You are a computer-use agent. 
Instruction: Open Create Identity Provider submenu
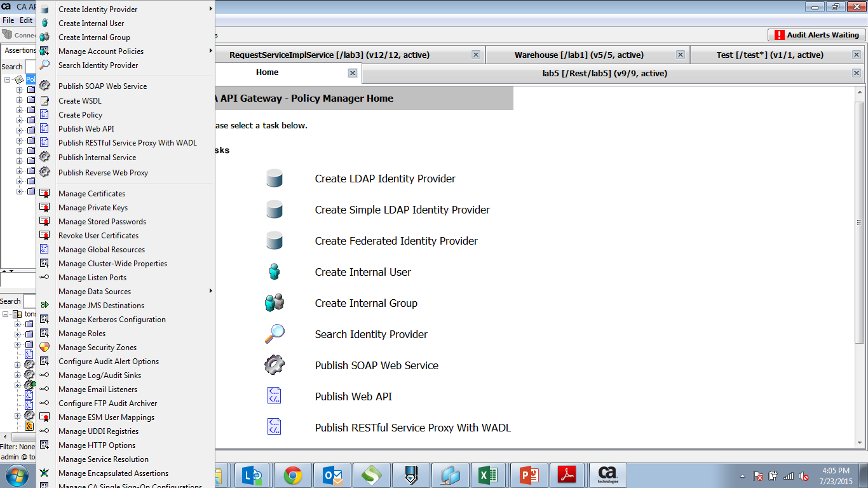126,10
